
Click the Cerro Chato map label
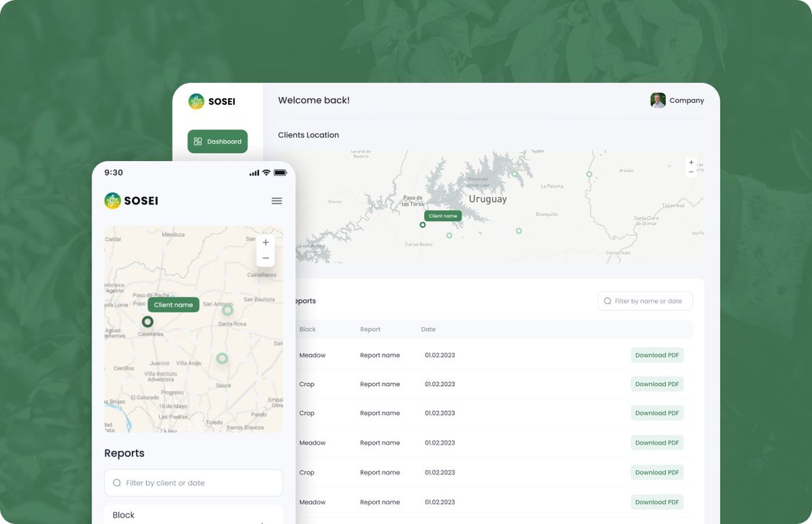coord(618,253)
